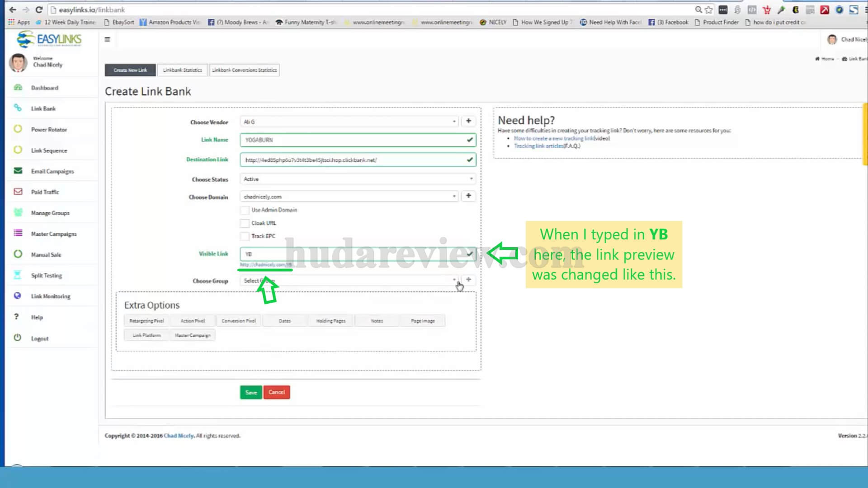Select the Create New Link tab
The height and width of the screenshot is (488, 868).
coord(130,70)
